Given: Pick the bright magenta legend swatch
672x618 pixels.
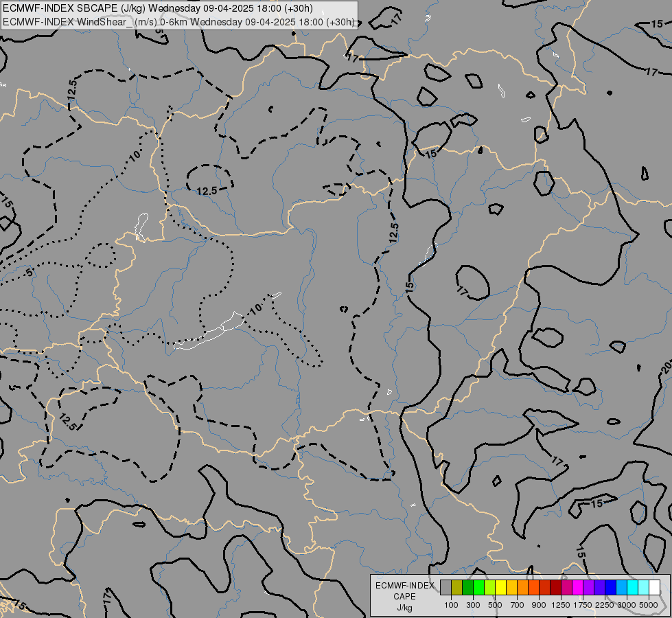Looking at the screenshot, I should pyautogui.click(x=578, y=588).
